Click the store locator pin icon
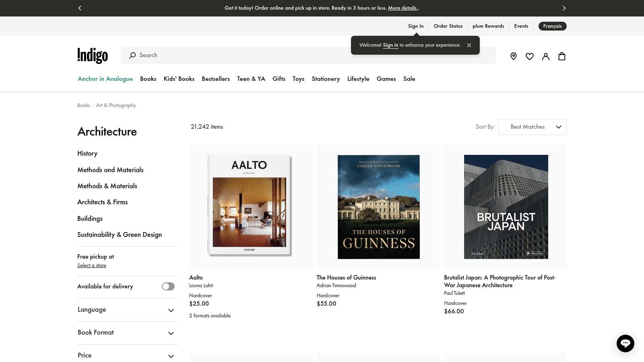The height and width of the screenshot is (362, 644). tap(514, 56)
